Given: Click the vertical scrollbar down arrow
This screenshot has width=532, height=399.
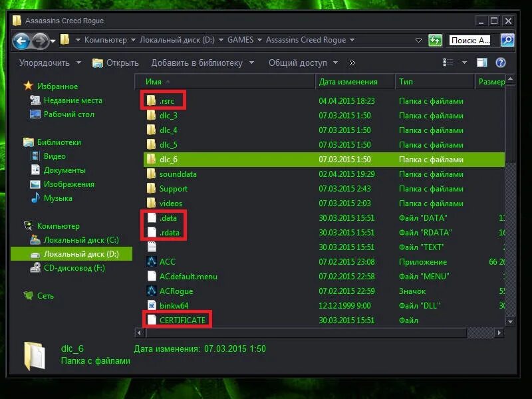Looking at the screenshot, I should click(510, 321).
